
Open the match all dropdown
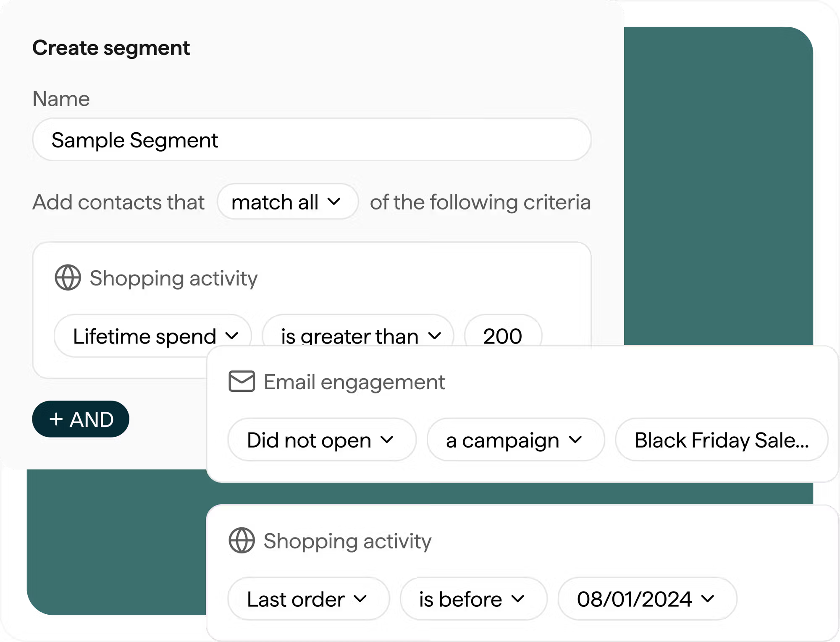pos(287,202)
